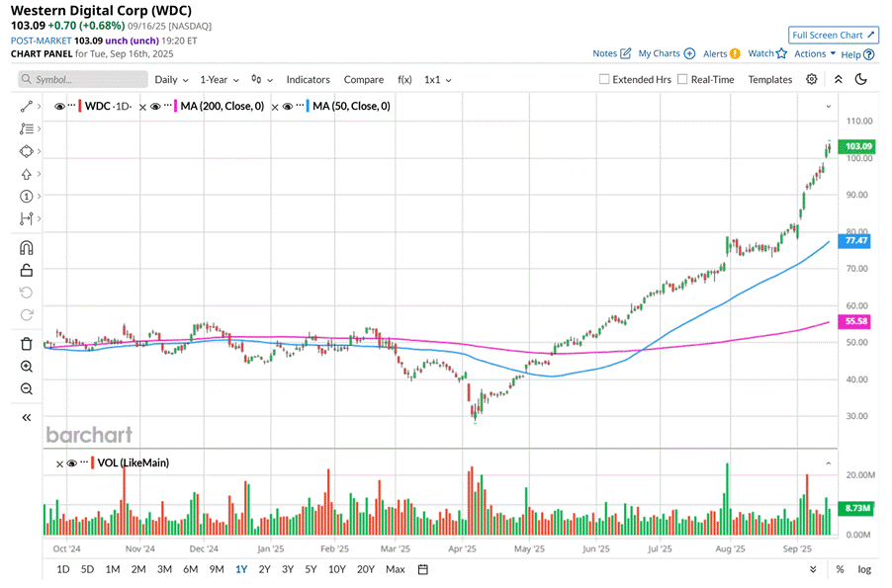The height and width of the screenshot is (588, 892).
Task: Open the Indicators menu
Action: 308,80
